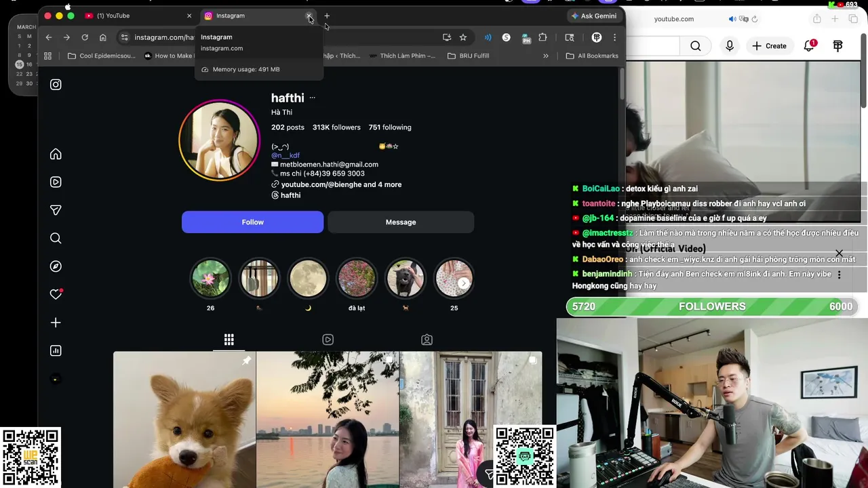The height and width of the screenshot is (488, 868).
Task: Go to the Chrome home page
Action: coord(103,37)
